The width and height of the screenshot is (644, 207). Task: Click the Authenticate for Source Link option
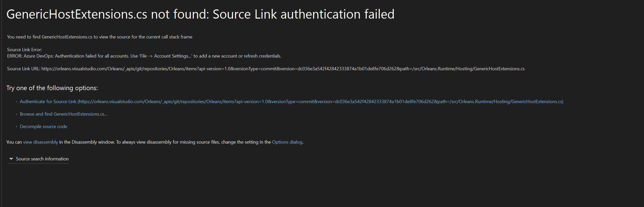48,101
